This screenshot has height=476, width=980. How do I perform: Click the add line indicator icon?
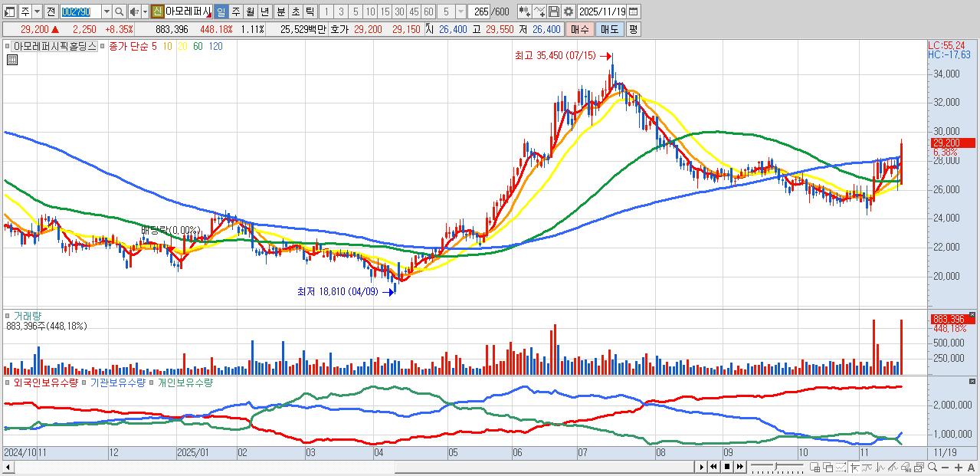click(539, 11)
